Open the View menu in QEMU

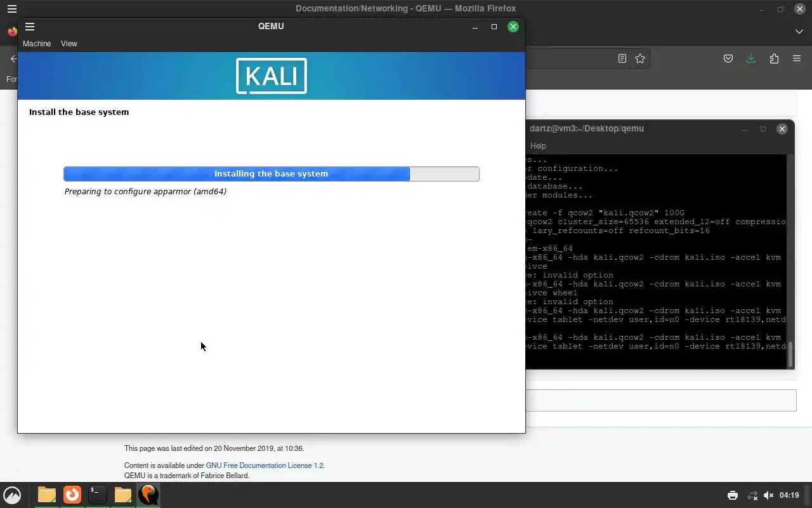coord(69,44)
